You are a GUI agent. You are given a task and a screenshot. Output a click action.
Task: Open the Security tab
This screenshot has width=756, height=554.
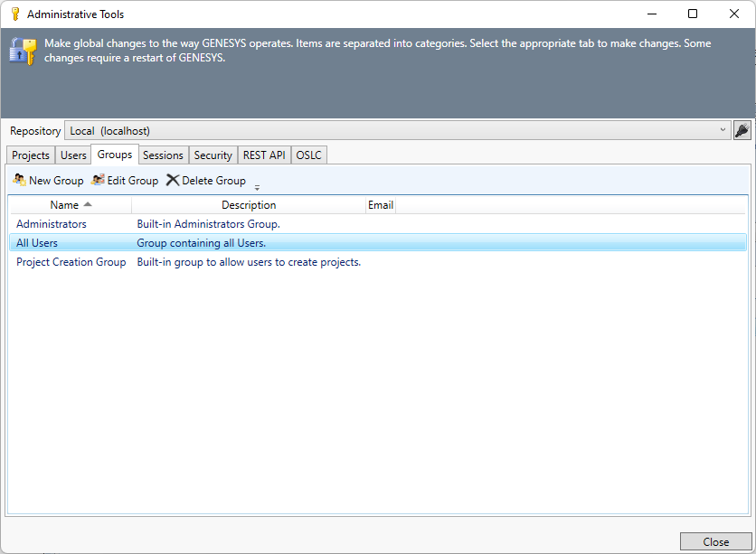point(213,155)
